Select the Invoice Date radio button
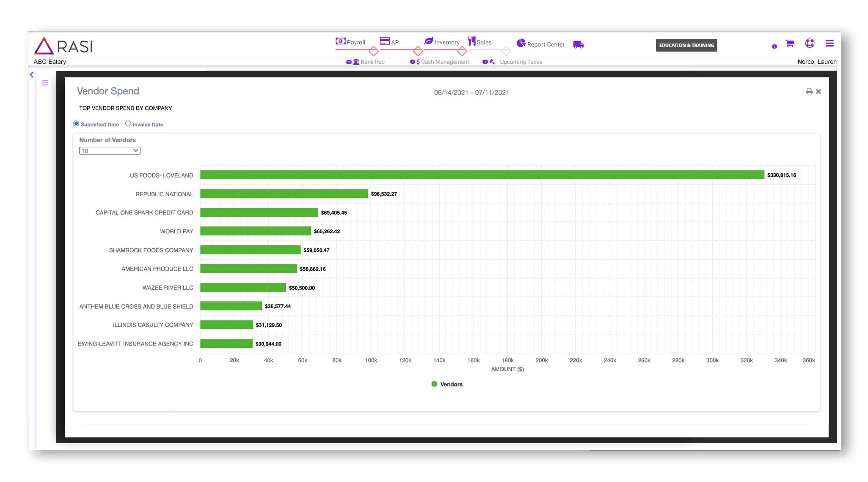This screenshot has width=868, height=482. tap(128, 123)
